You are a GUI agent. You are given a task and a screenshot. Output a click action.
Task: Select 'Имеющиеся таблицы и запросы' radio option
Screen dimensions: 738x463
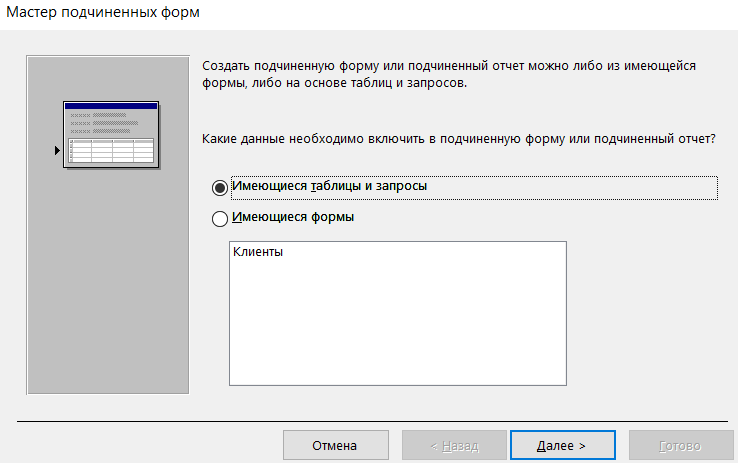(220, 188)
